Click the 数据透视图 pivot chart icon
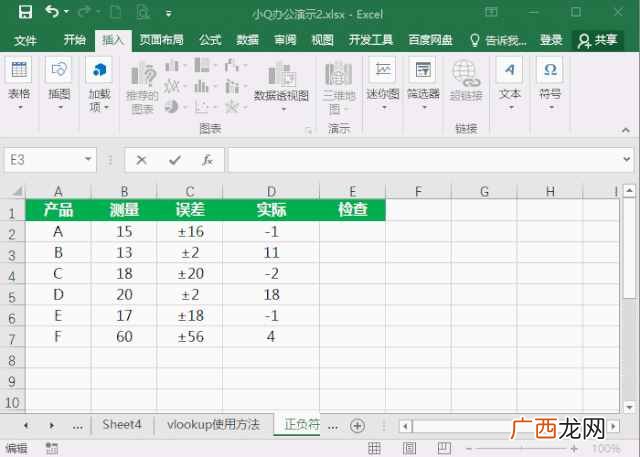 click(x=281, y=74)
